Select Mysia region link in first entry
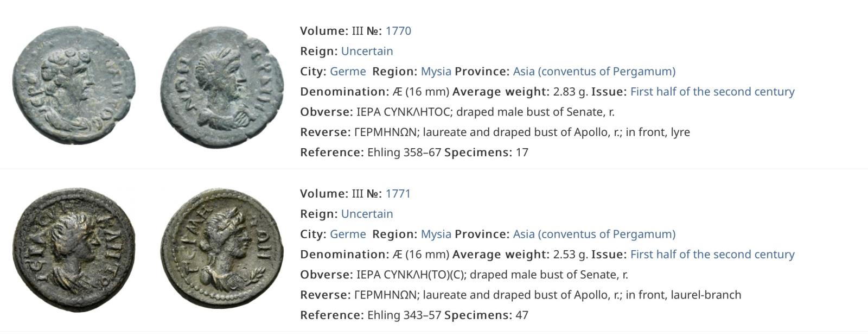The height and width of the screenshot is (336, 868). [x=436, y=71]
